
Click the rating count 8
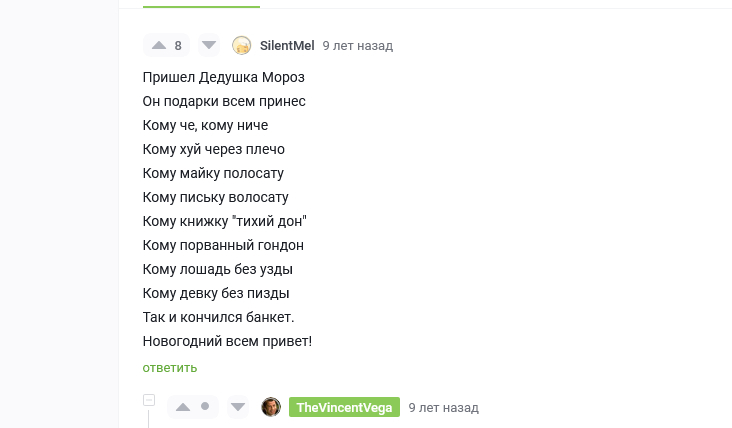coord(178,45)
